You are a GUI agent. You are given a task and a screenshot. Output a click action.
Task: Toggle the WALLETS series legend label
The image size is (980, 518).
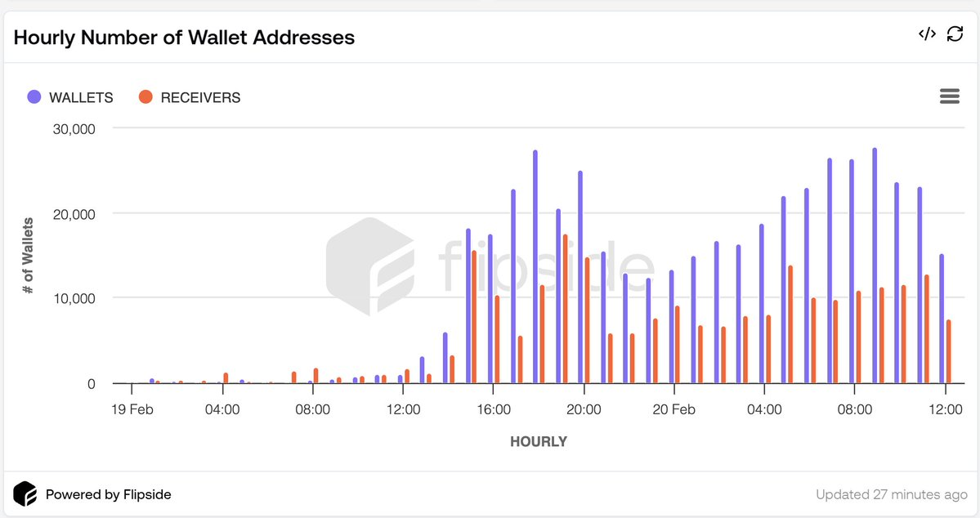pos(81,98)
